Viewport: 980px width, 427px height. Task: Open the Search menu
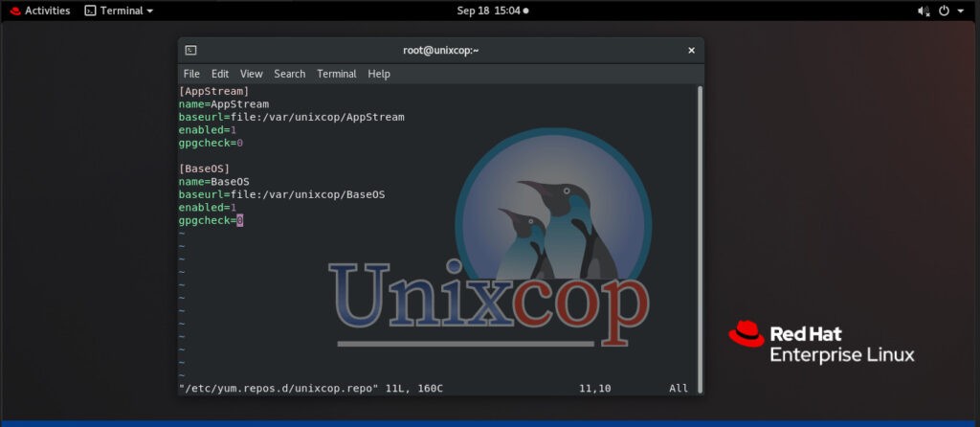[289, 74]
